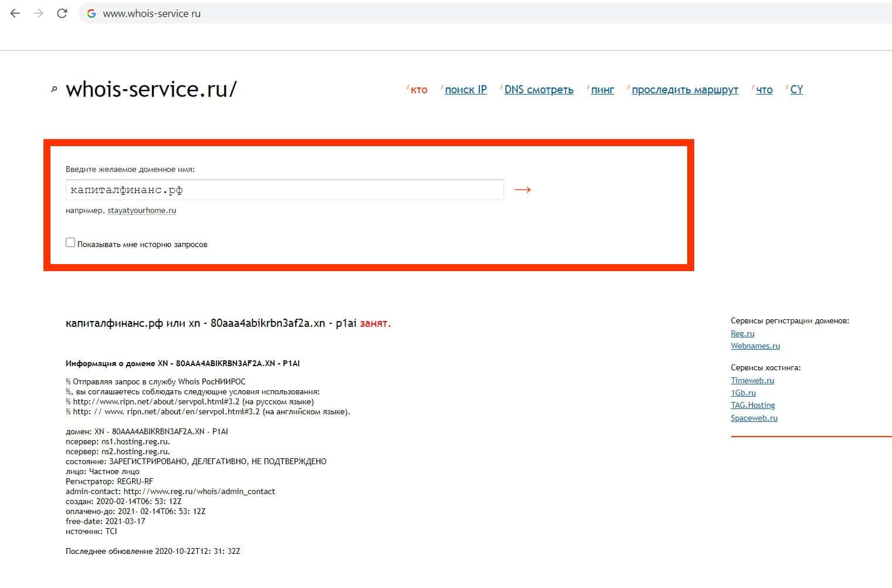The width and height of the screenshot is (892, 588).
Task: Open the 'DNS смотреть' menu item
Action: pyautogui.click(x=539, y=90)
